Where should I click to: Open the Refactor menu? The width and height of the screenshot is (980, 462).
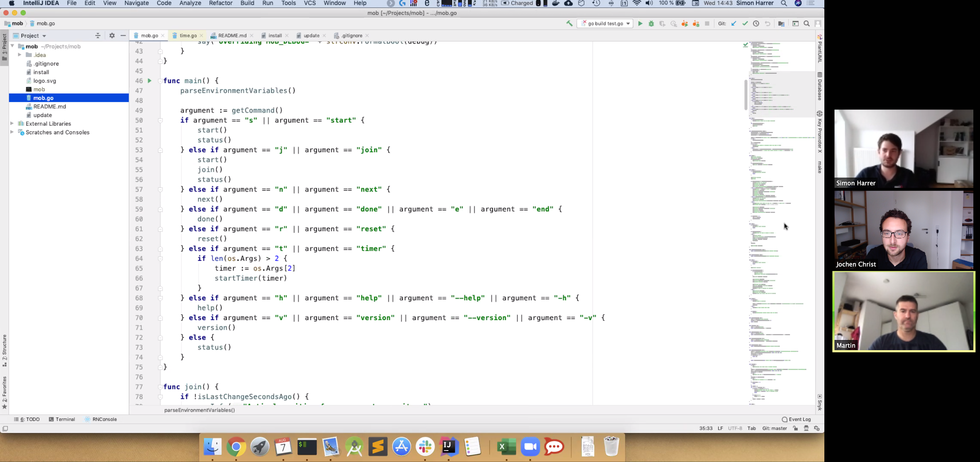click(x=221, y=3)
